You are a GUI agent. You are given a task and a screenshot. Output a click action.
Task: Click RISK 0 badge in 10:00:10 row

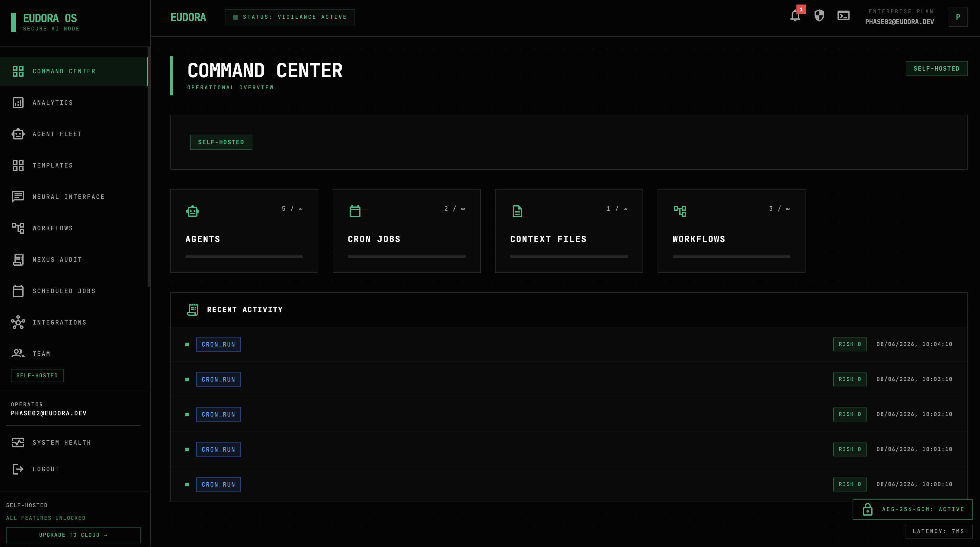pyautogui.click(x=850, y=484)
